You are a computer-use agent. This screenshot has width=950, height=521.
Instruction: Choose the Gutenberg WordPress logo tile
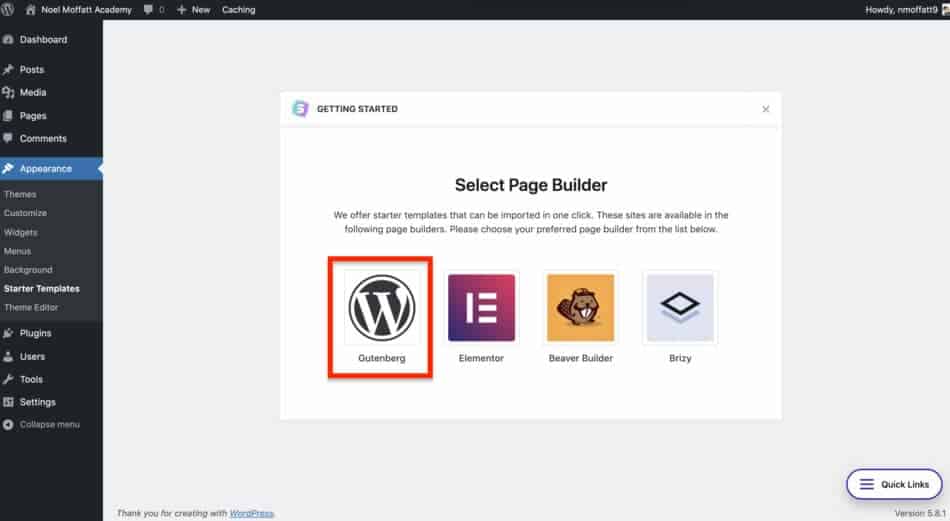click(382, 308)
